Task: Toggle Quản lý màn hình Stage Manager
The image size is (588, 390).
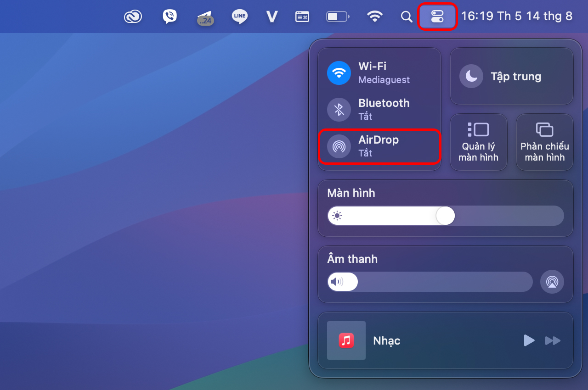Action: 479,142
